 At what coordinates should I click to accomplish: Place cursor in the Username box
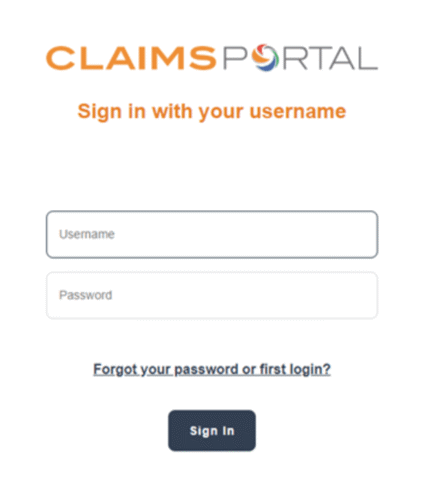pyautogui.click(x=212, y=234)
